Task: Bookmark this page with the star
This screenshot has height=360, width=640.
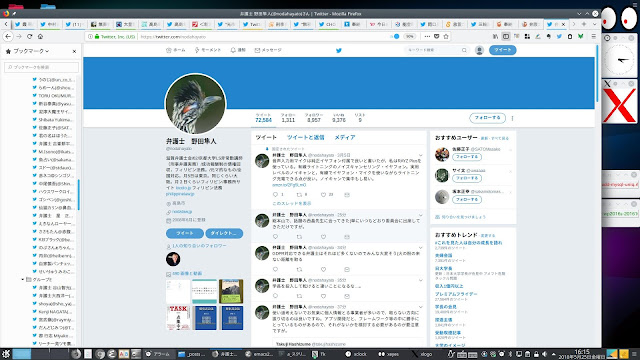Action: tap(446, 36)
